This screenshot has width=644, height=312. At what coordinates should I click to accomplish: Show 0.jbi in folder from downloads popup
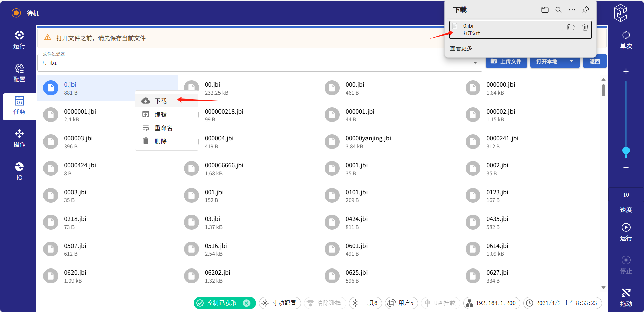(571, 27)
